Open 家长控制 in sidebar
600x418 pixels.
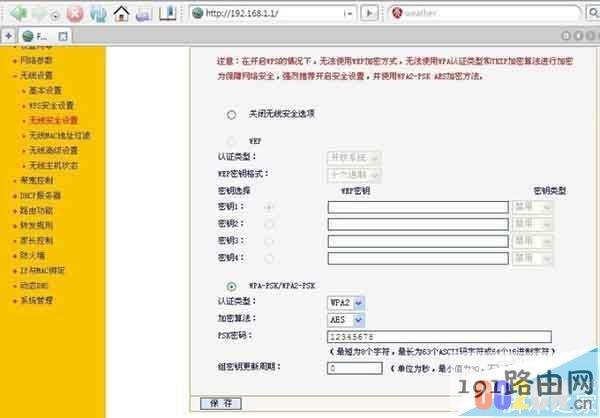36,240
